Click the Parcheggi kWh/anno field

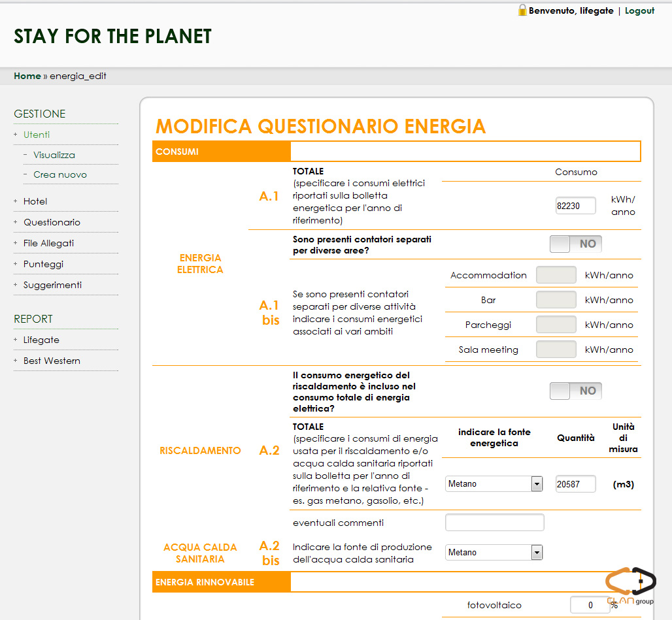(556, 325)
